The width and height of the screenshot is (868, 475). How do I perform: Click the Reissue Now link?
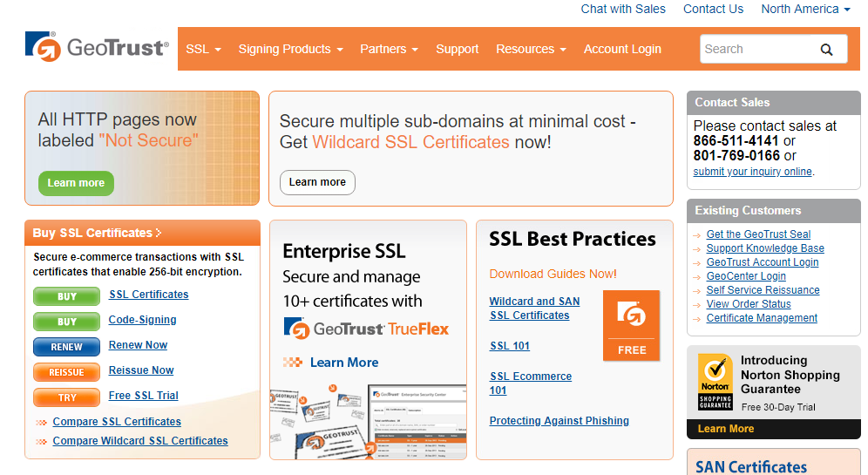[x=141, y=370]
